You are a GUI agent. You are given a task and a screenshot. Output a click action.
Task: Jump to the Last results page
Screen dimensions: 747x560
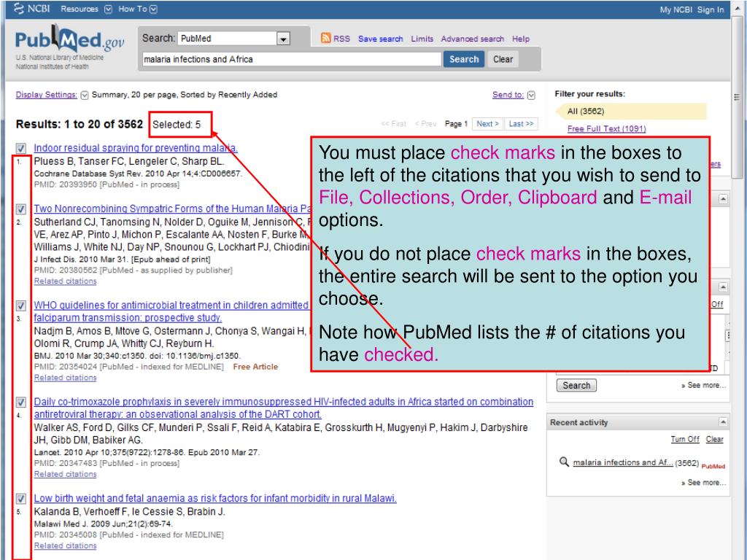pyautogui.click(x=521, y=124)
